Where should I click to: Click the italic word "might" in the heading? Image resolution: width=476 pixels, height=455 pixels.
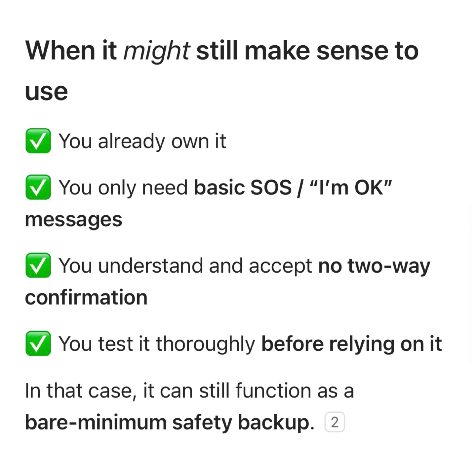tap(156, 52)
